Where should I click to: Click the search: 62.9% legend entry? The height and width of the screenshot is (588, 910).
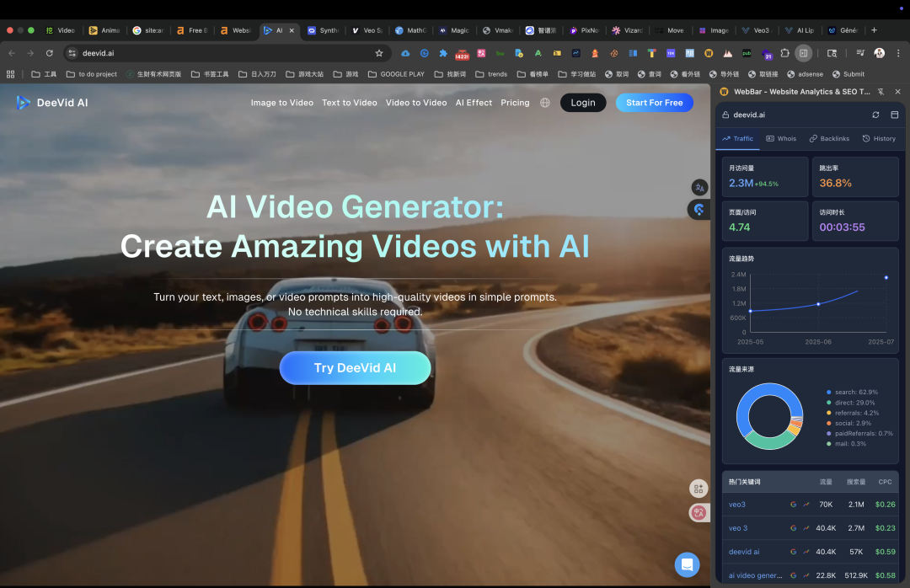click(853, 393)
